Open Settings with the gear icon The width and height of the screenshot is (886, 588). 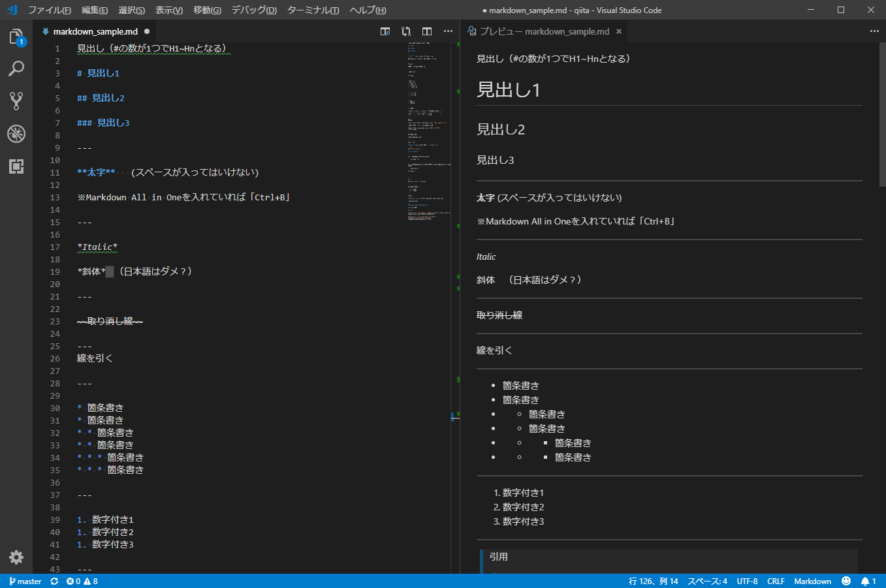click(x=16, y=557)
